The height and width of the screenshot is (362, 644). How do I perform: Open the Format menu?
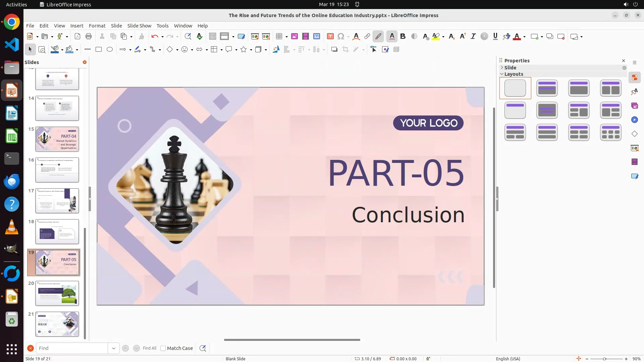click(97, 26)
